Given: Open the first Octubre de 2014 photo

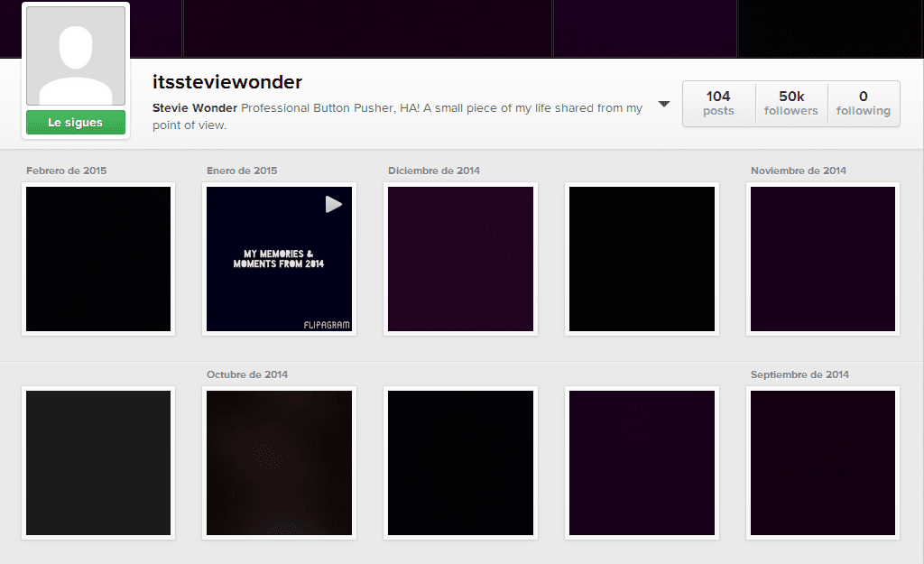Looking at the screenshot, I should point(280,463).
